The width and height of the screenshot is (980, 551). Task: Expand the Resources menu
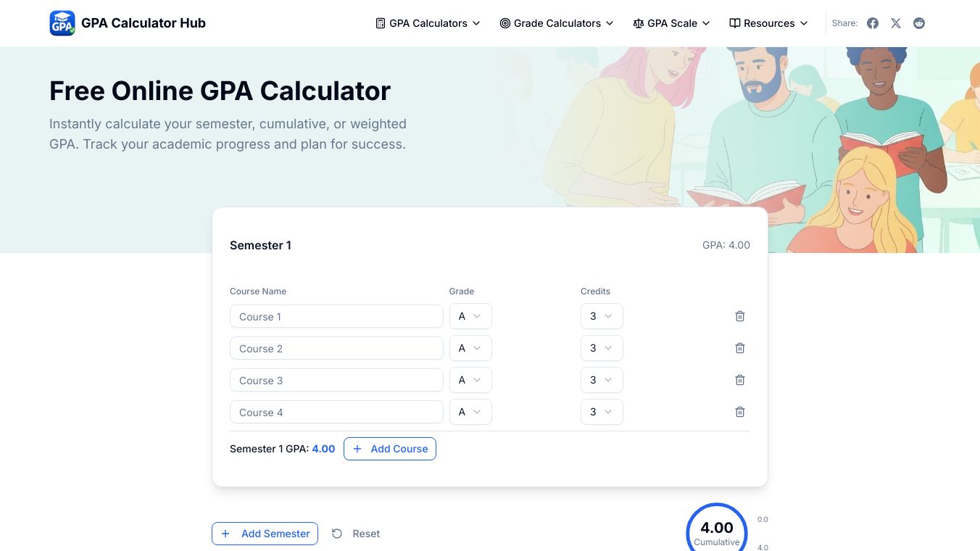[768, 22]
